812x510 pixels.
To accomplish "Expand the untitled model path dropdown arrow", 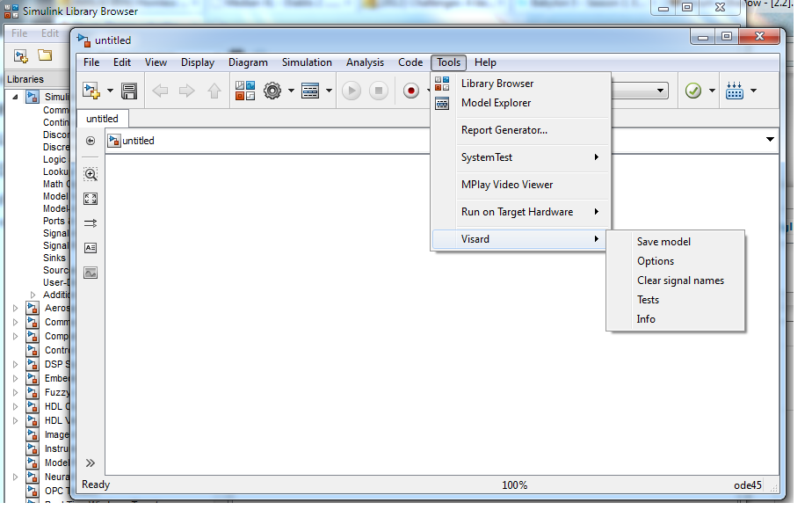I will tap(770, 140).
